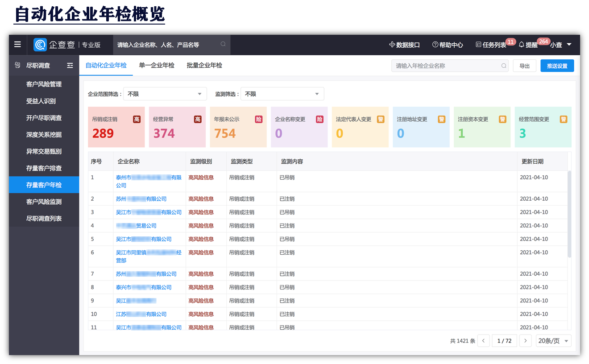
Task: Select 存量客户年检 in sidebar
Action: pyautogui.click(x=44, y=185)
